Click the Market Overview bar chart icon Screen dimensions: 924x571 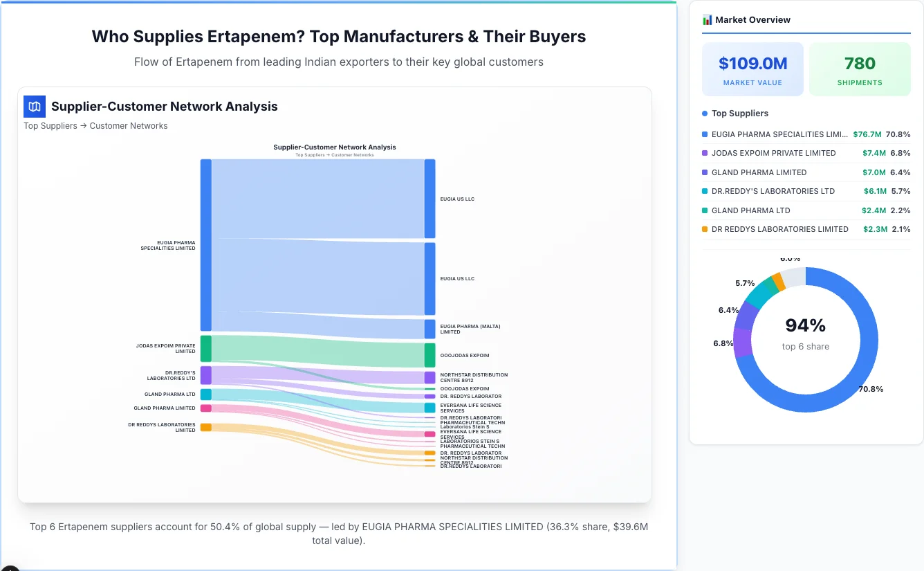point(707,19)
